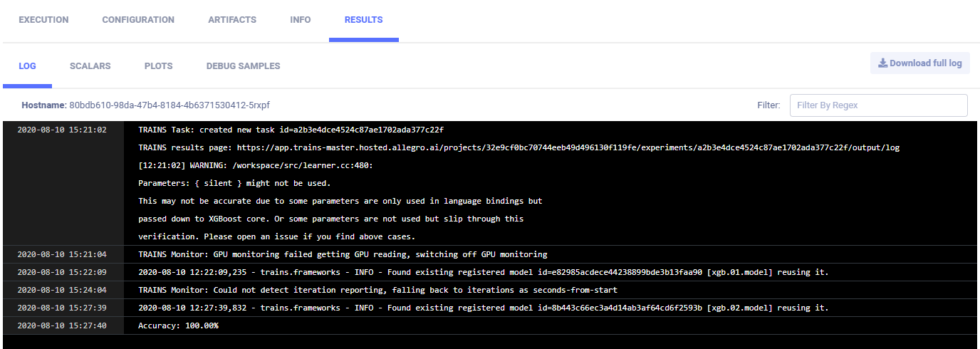Click the download icon on Download full log
This screenshot has width=980, height=349.
(882, 63)
